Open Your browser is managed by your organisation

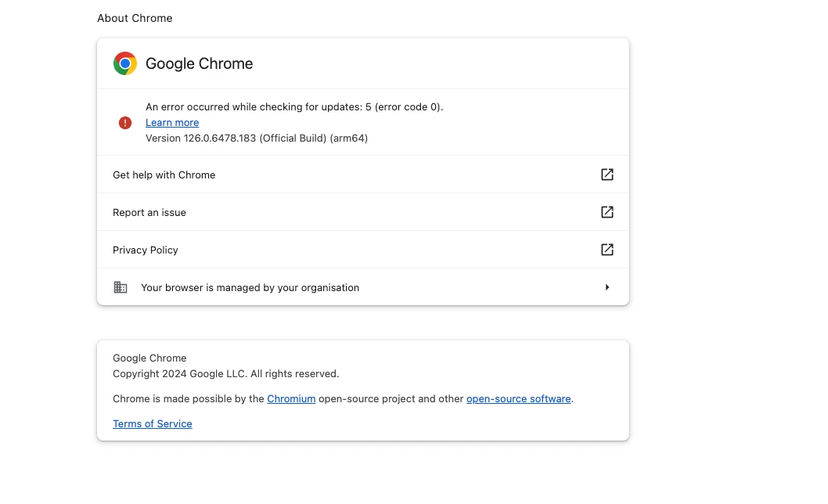[363, 287]
